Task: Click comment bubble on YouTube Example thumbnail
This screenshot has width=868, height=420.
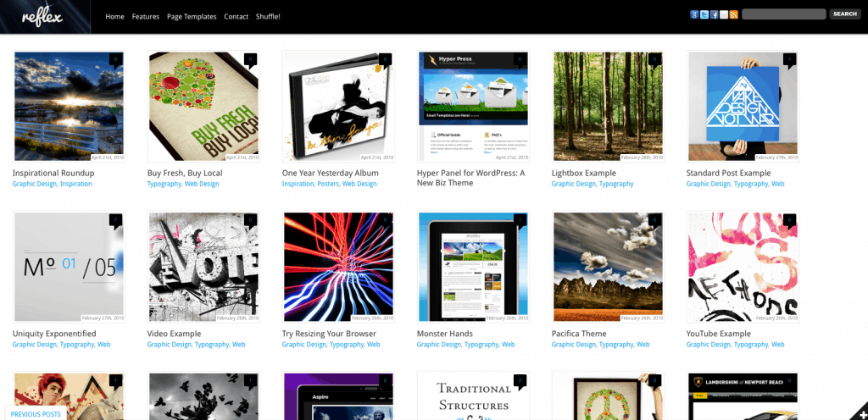Action: [x=789, y=220]
